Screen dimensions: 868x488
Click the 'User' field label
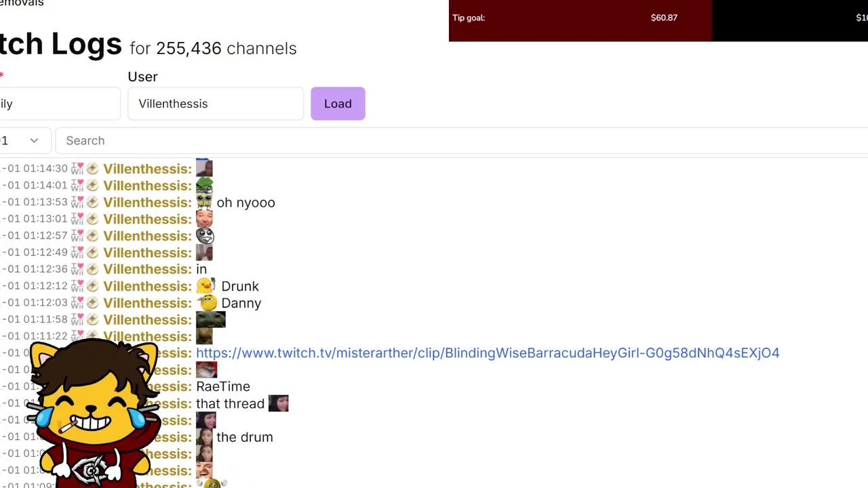(x=142, y=77)
